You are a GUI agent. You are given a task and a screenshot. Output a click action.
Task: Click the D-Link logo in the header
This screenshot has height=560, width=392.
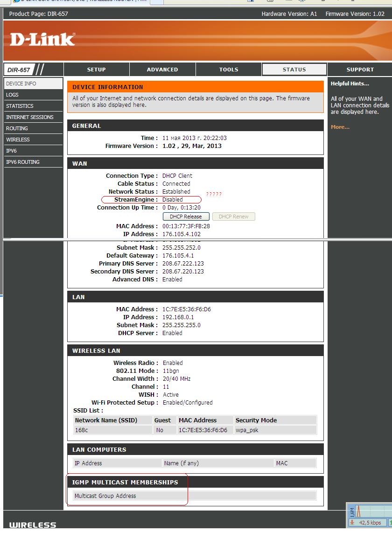[x=42, y=39]
